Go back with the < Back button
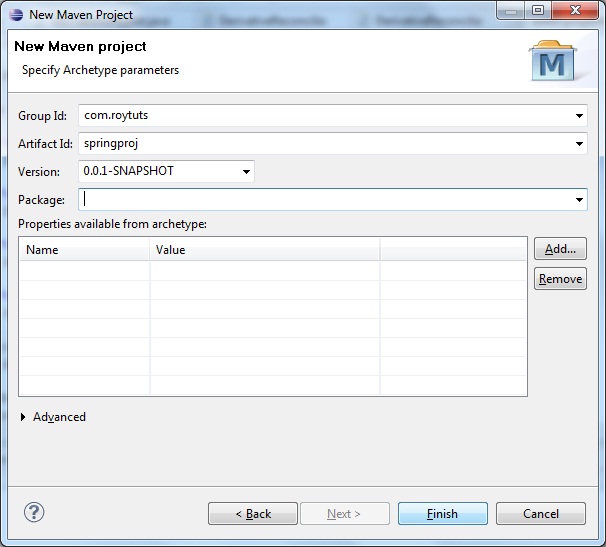This screenshot has width=606, height=547. click(x=253, y=514)
